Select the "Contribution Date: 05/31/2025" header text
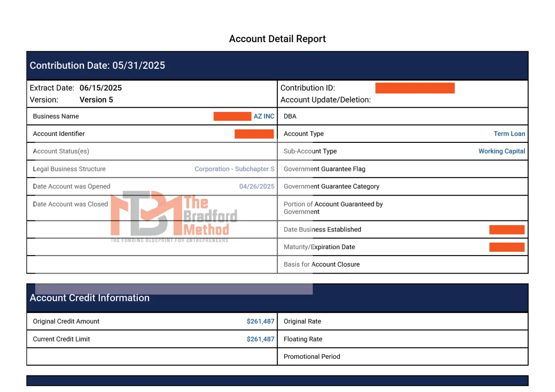 98,66
